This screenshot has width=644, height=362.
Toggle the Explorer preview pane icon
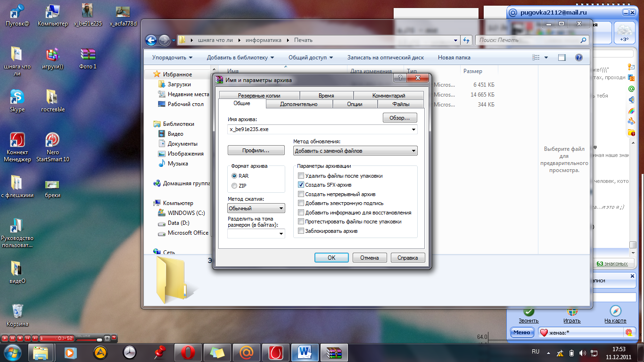tap(561, 58)
